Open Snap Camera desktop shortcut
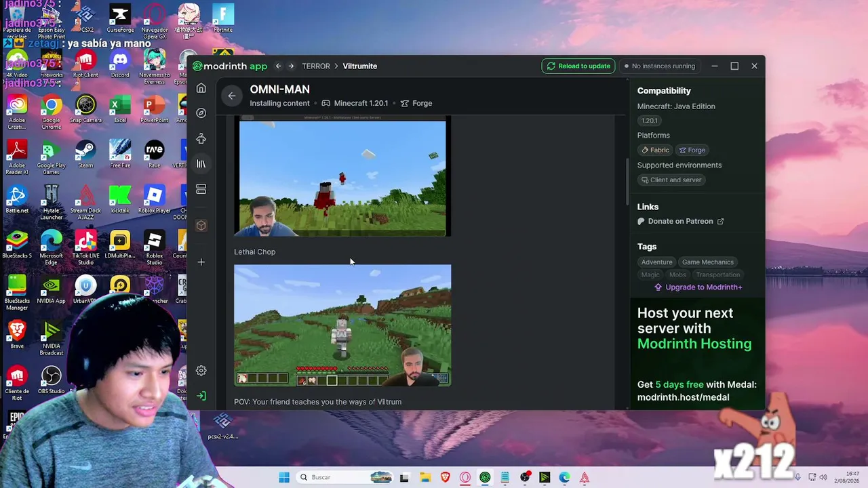 tap(85, 110)
